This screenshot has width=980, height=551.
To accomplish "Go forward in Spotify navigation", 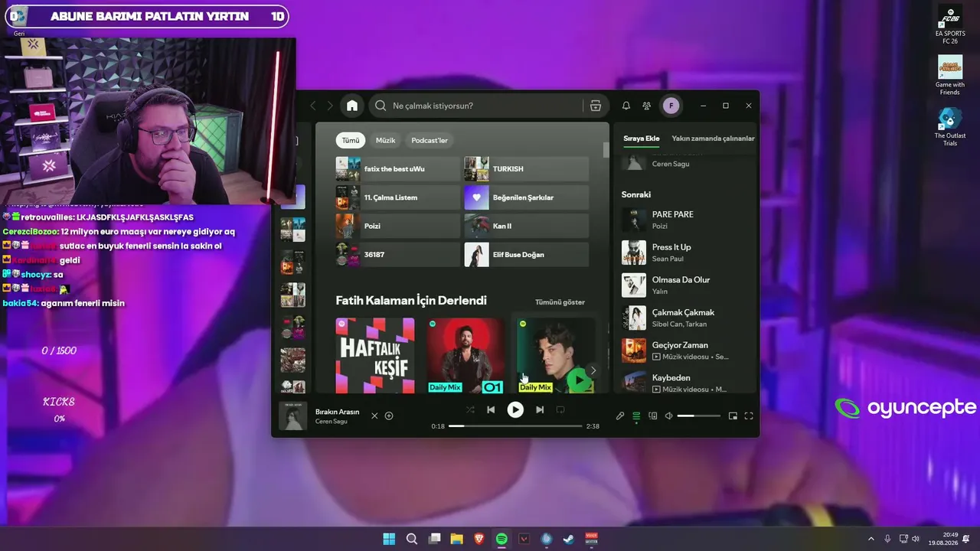I will click(x=331, y=106).
